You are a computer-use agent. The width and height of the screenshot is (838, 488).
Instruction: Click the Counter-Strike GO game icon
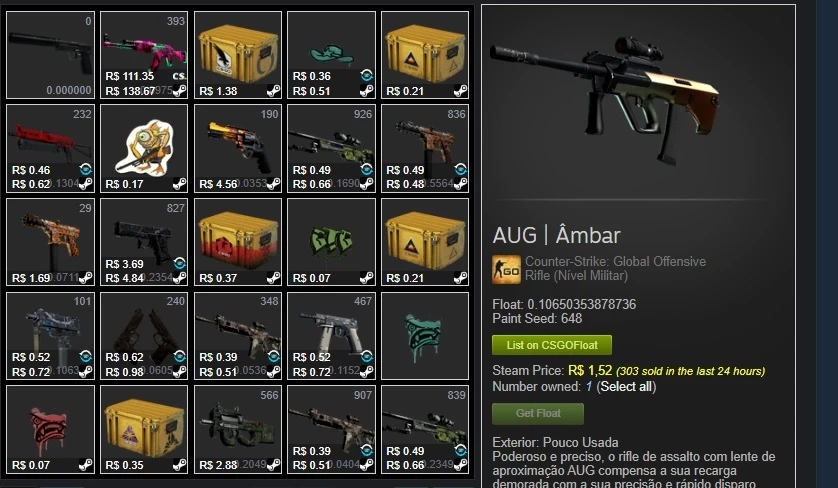point(506,269)
